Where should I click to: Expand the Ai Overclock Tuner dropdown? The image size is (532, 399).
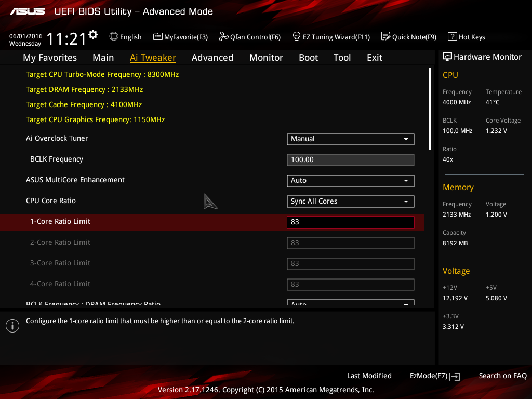click(351, 139)
